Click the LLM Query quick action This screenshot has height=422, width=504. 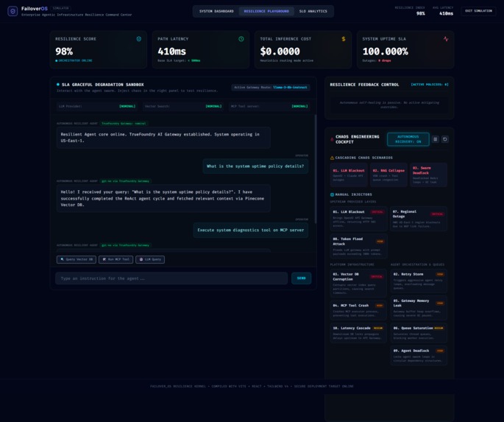click(150, 259)
